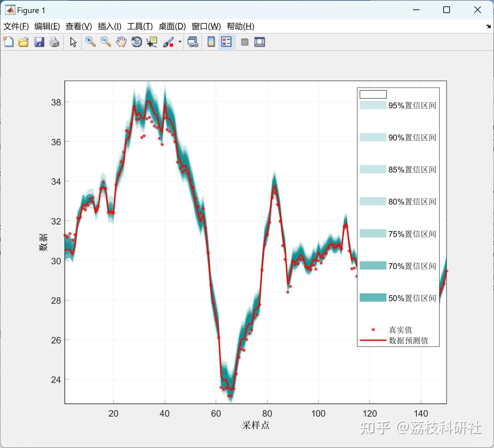Expand the Brush tool color dropdown arrow
Viewport: 494px width, 448px height.
[x=180, y=42]
